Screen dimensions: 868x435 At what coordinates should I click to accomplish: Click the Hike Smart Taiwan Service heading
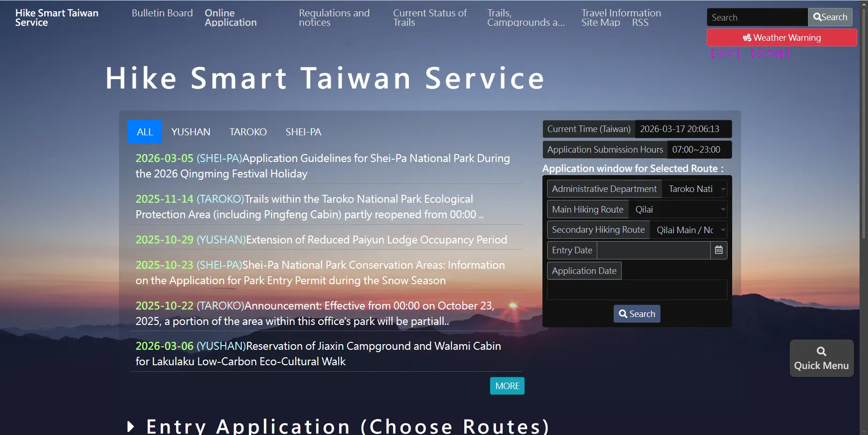click(x=325, y=78)
